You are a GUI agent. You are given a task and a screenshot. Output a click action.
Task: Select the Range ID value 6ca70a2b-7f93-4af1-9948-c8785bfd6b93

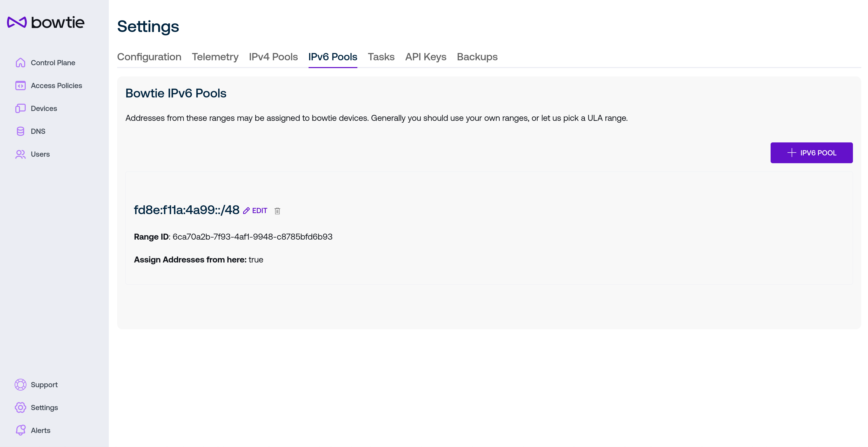252,237
